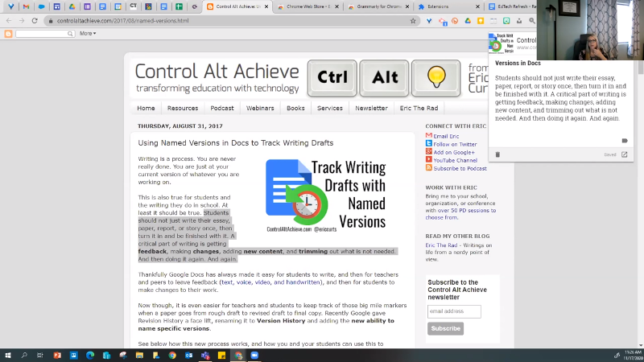Open the note in Keep with pop-out icon
Image resolution: width=644 pixels, height=362 pixels.
(625, 154)
